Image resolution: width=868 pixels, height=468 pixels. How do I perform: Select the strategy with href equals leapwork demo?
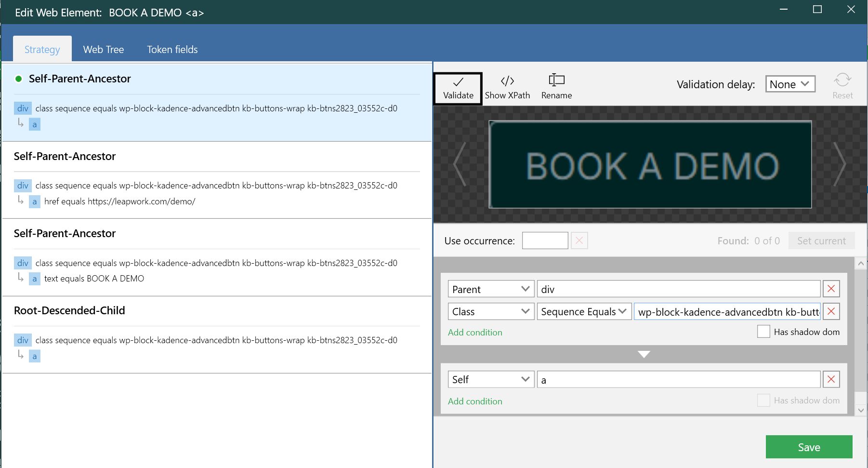click(x=217, y=180)
